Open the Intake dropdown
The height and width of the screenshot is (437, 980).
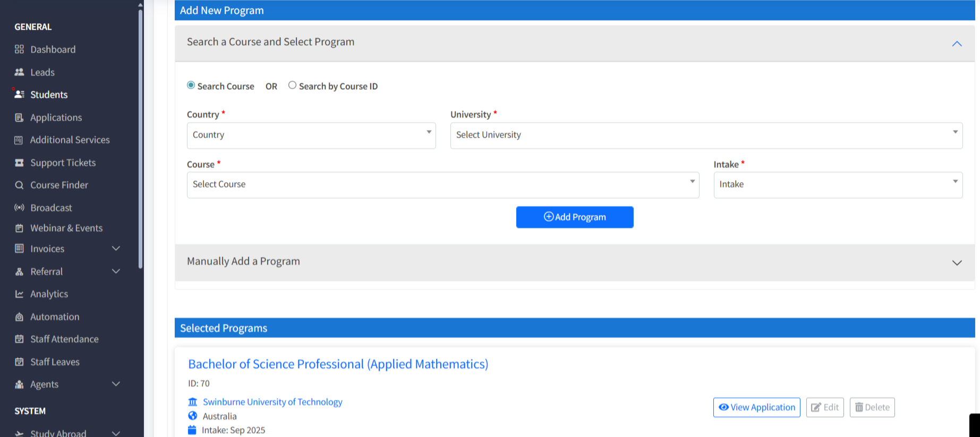point(838,185)
